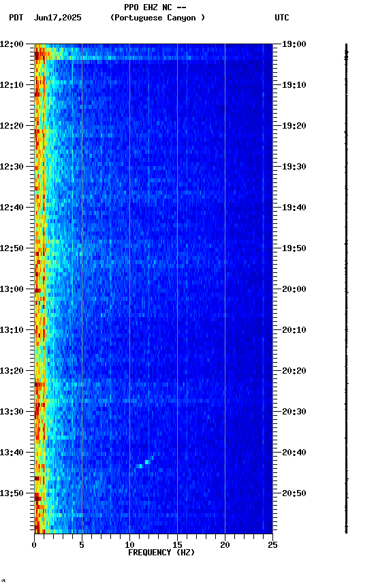
Task: Click the '13:00' PDT time label
Action: [x=12, y=289]
